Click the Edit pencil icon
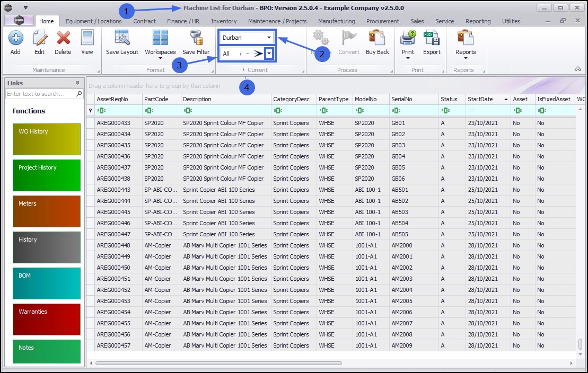Viewport: 588px width, 373px height. [x=39, y=39]
